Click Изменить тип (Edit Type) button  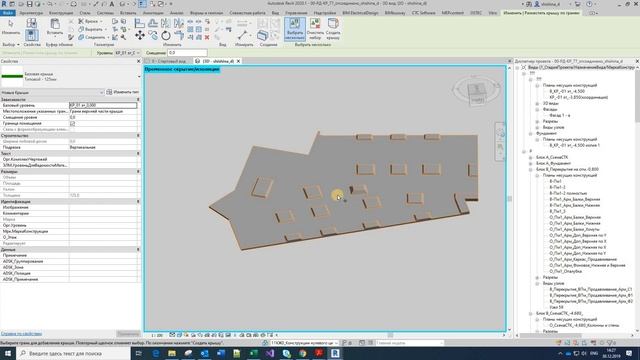pyautogui.click(x=123, y=92)
